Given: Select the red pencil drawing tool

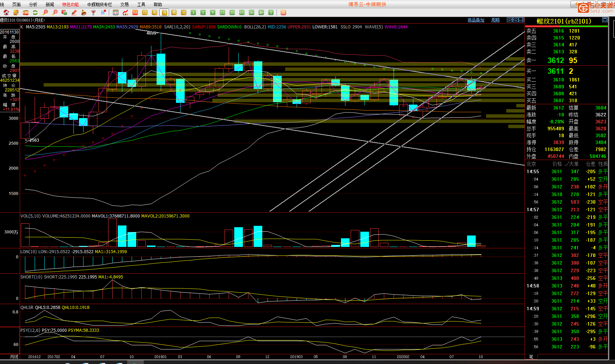Looking at the screenshot, I should pos(74,12).
